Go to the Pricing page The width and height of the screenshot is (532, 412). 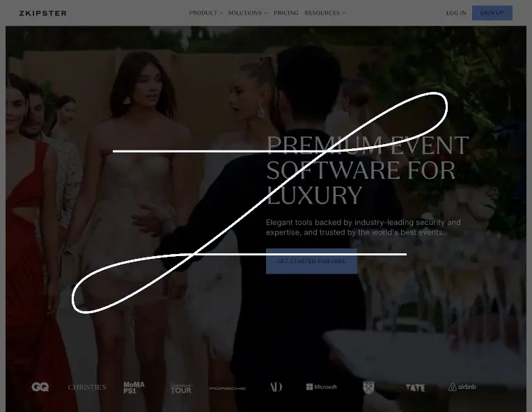[x=285, y=13]
